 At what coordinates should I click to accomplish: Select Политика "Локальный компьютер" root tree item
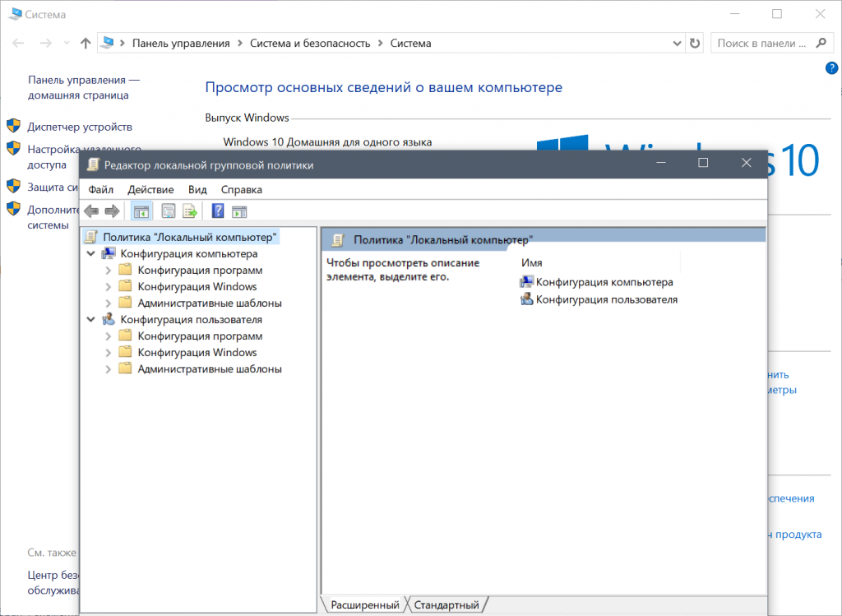(x=190, y=236)
